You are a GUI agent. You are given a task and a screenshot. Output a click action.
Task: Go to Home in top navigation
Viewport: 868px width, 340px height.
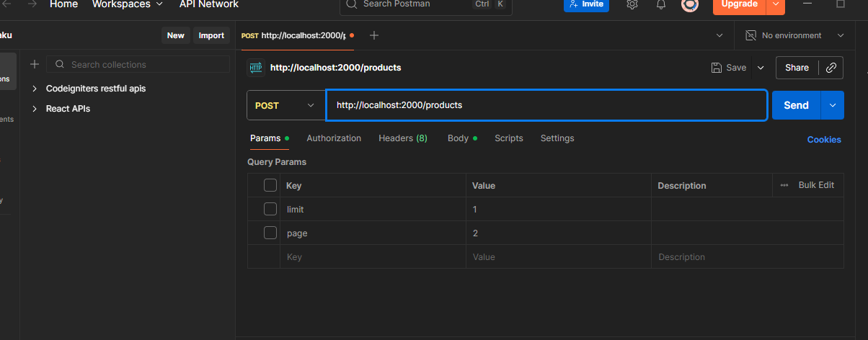pyautogui.click(x=63, y=4)
